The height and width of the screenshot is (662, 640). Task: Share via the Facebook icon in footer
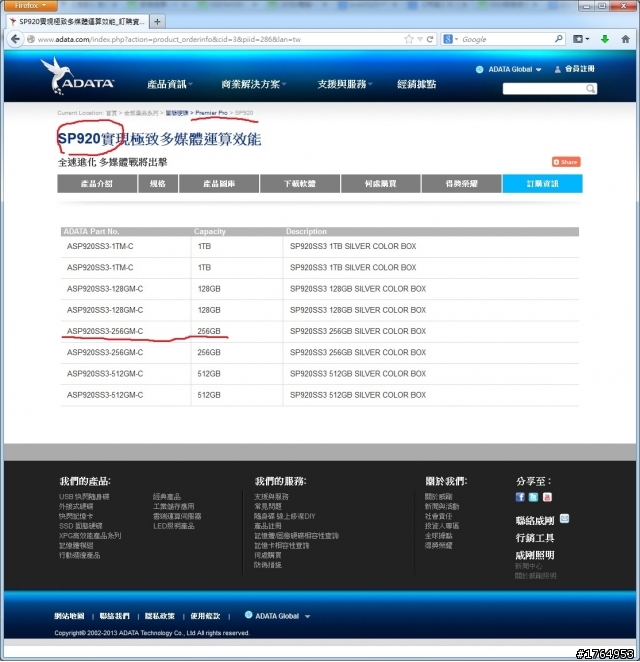point(520,497)
